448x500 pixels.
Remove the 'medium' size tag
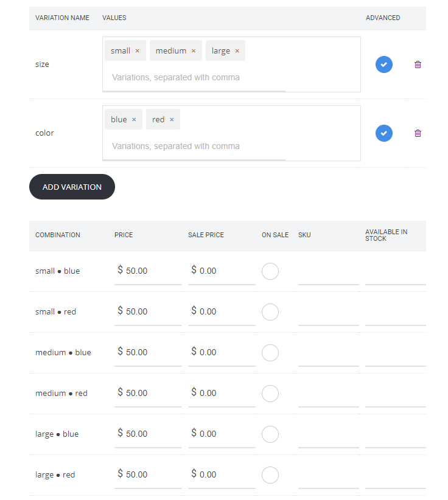point(194,51)
